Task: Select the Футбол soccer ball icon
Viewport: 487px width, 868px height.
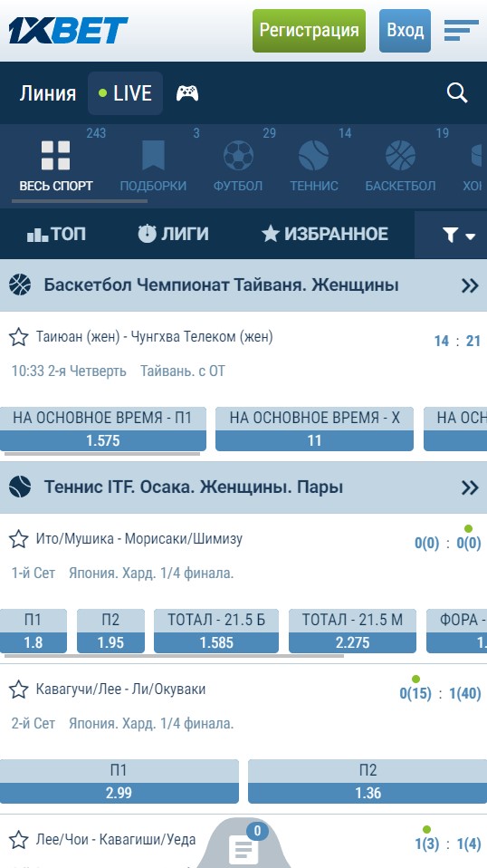Action: tap(238, 156)
